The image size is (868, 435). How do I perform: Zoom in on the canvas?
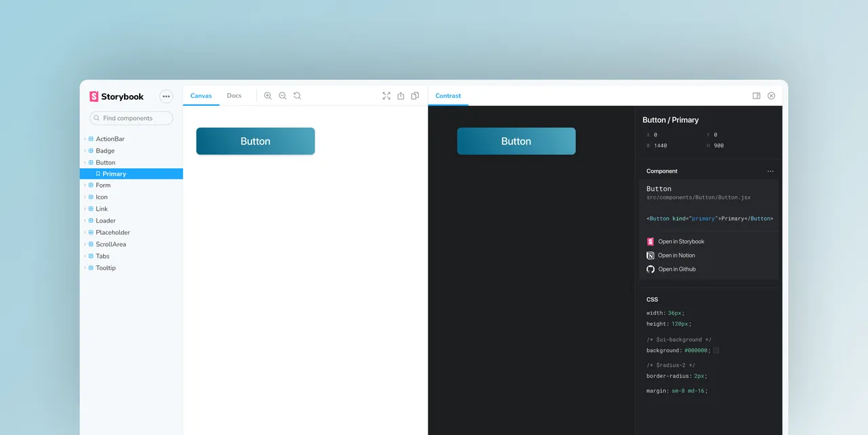[x=268, y=96]
